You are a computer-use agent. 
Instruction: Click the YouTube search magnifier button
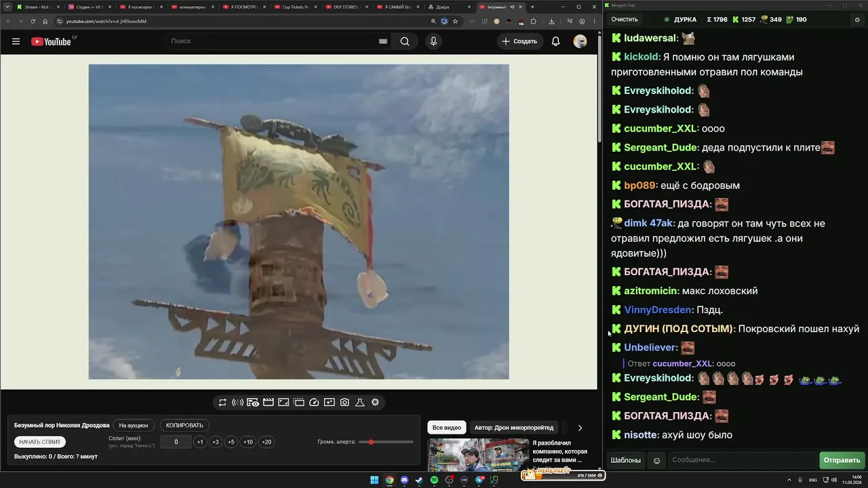[405, 41]
